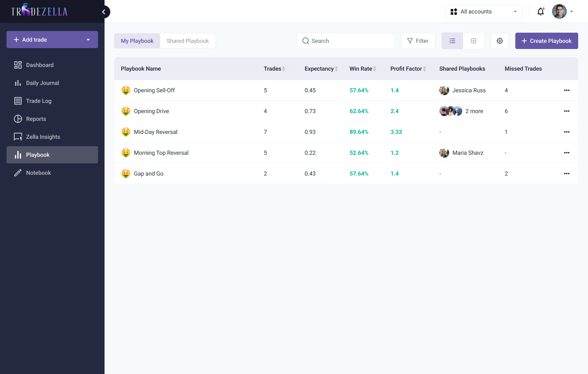The image size is (588, 374).
Task: Open the All accounts dropdown
Action: tap(483, 11)
